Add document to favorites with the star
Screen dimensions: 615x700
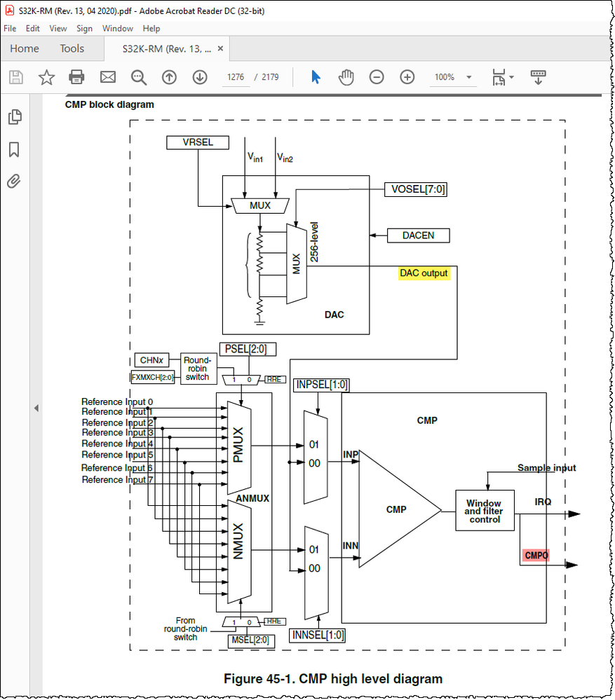pyautogui.click(x=46, y=77)
